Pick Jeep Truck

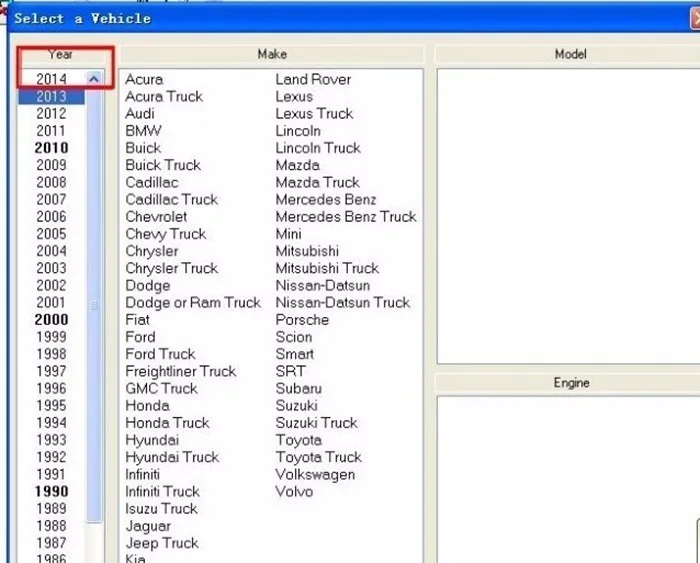(162, 543)
